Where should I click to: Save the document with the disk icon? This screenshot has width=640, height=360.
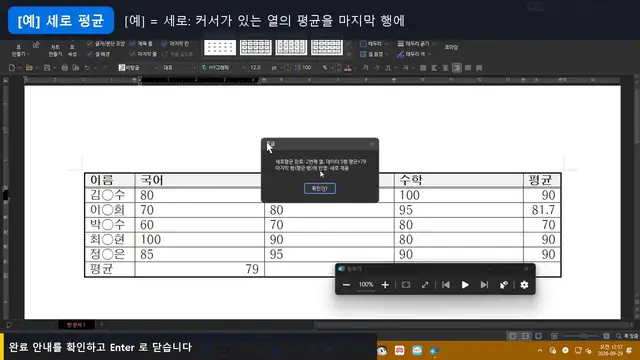47,68
